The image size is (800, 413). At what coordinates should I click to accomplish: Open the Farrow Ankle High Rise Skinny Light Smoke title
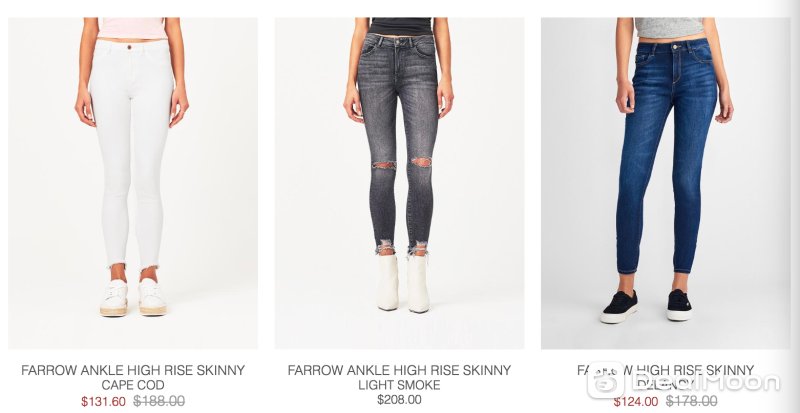tap(399, 377)
